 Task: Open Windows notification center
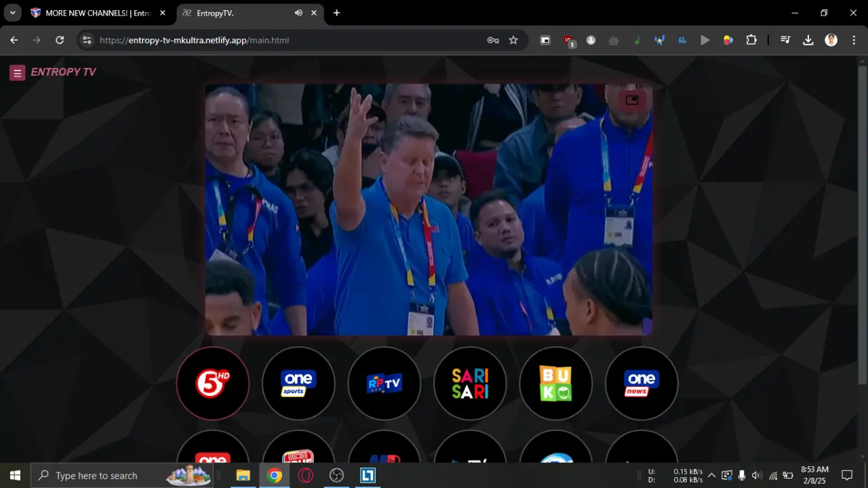tap(847, 475)
